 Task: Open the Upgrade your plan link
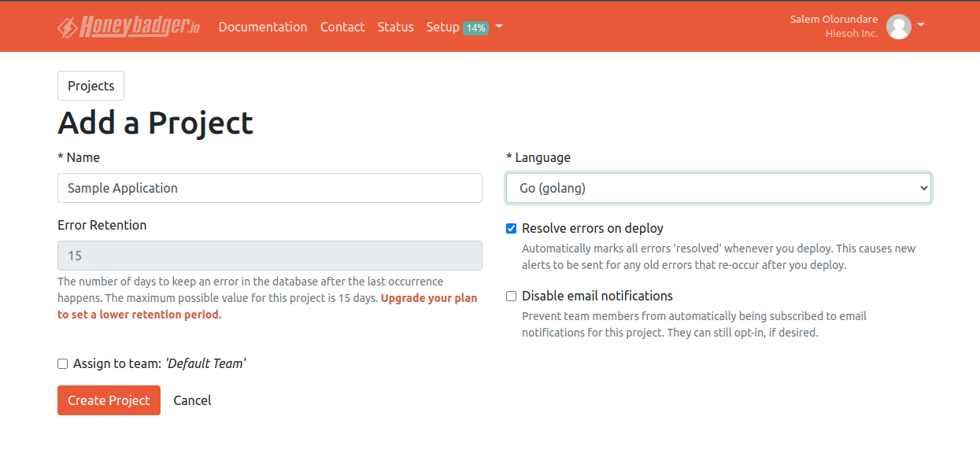[x=429, y=298]
